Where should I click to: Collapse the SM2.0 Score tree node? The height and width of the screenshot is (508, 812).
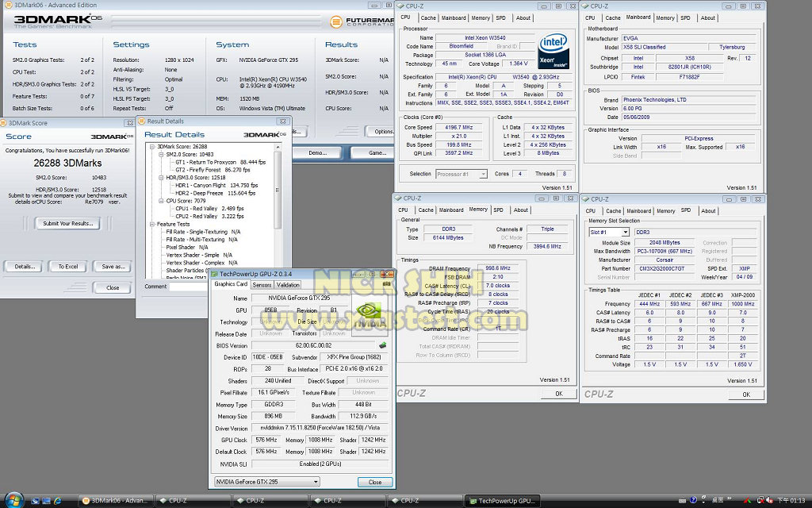tap(160, 154)
